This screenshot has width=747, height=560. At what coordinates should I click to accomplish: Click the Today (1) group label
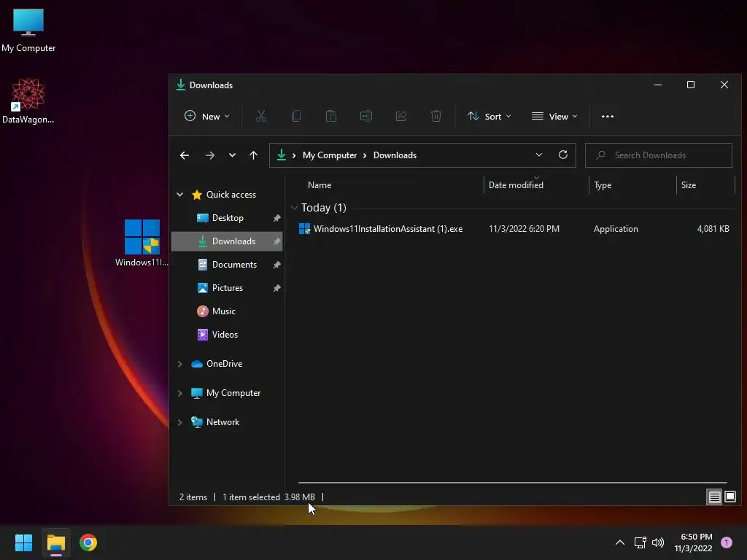(323, 208)
